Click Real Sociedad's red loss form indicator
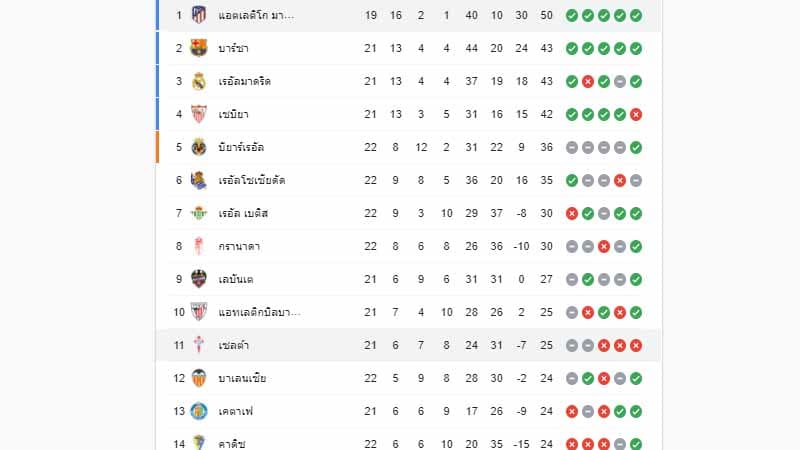800x450 pixels. pos(620,180)
